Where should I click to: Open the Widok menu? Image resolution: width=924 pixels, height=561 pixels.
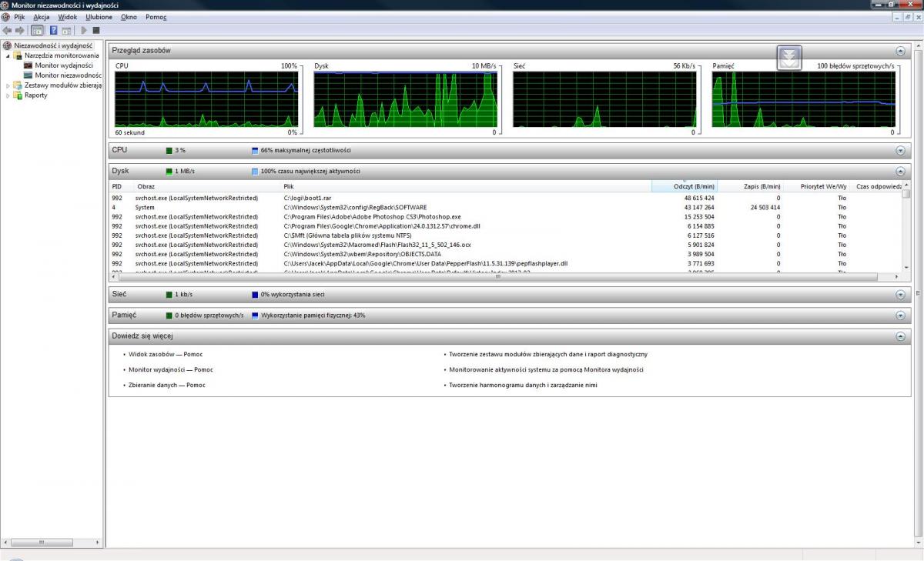click(x=68, y=17)
